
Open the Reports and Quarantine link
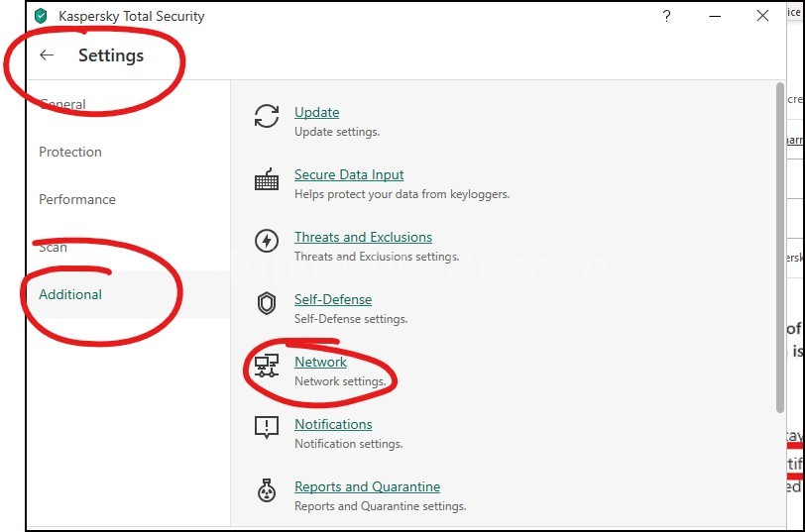coord(367,486)
